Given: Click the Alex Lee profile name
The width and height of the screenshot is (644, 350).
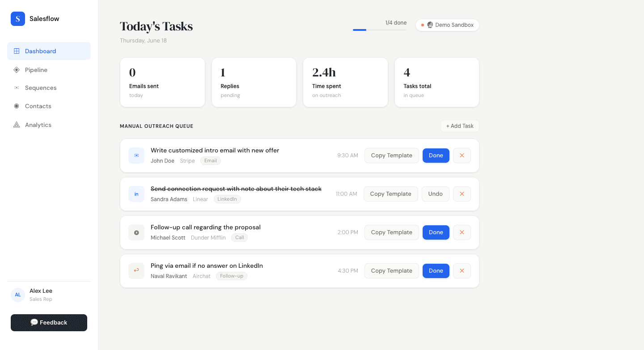Looking at the screenshot, I should tap(41, 291).
